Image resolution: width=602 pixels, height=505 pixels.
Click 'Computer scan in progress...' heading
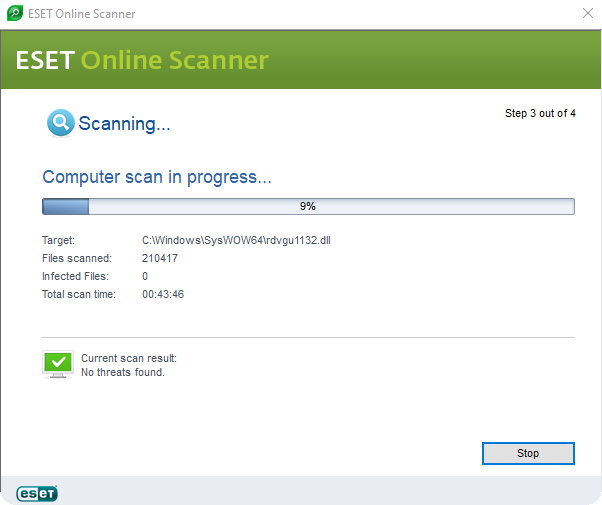[157, 177]
